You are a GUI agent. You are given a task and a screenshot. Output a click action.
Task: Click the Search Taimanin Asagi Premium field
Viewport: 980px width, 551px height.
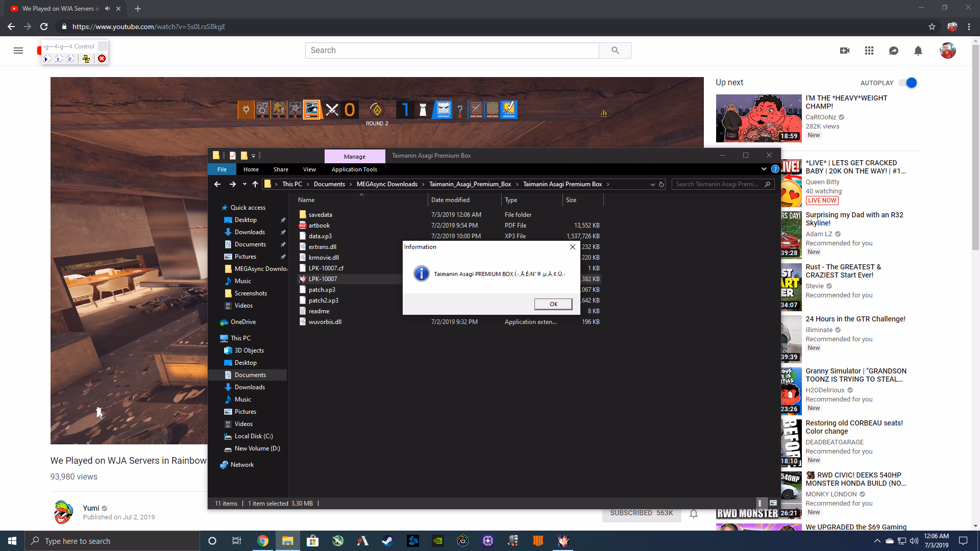[717, 184]
